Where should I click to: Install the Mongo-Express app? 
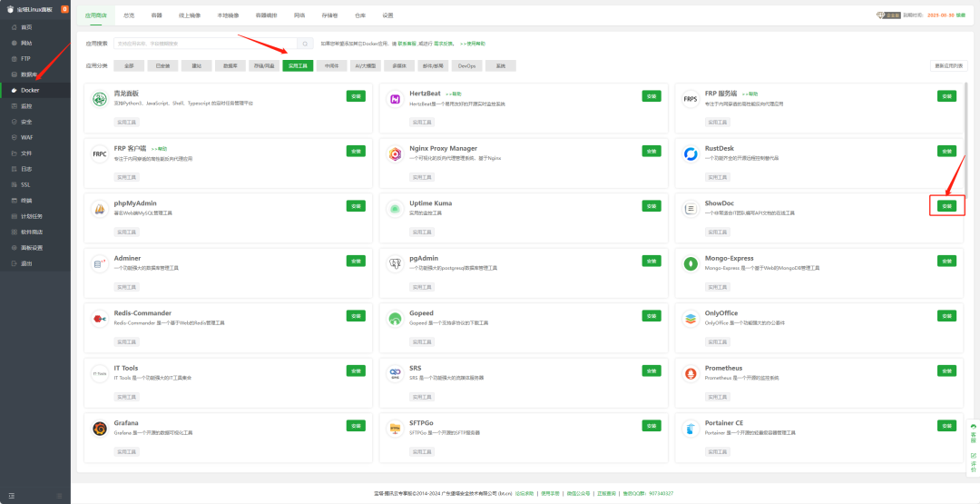946,261
